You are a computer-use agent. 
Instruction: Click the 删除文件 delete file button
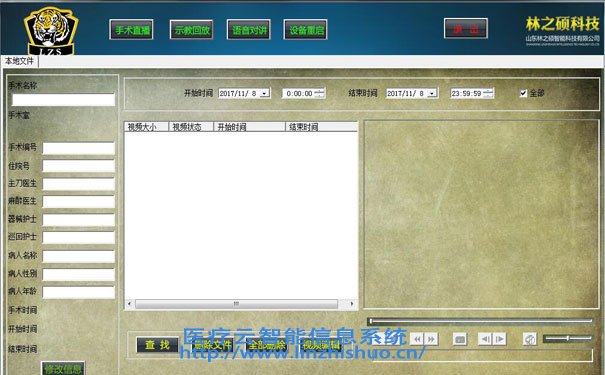(212, 345)
